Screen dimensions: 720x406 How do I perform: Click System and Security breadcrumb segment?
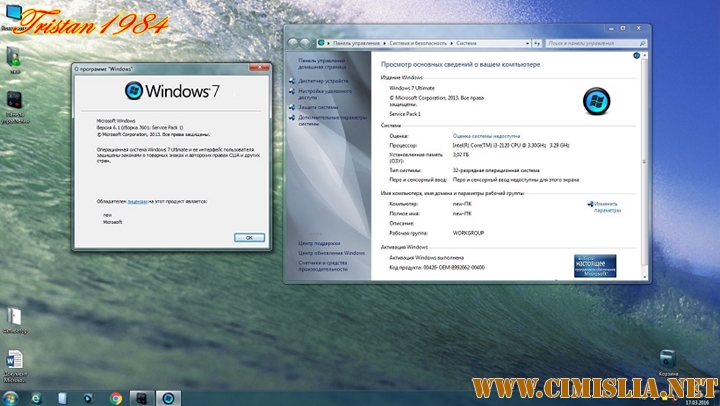(x=418, y=43)
